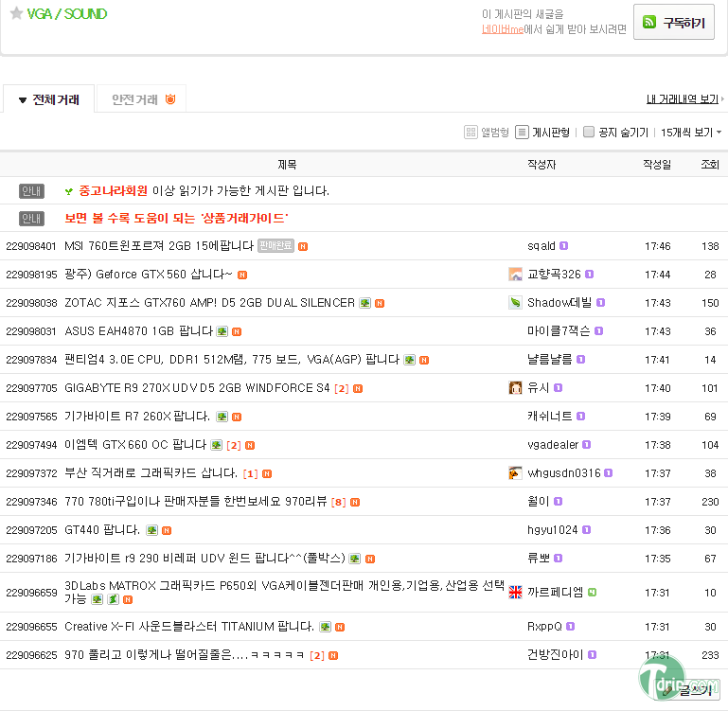Screen dimensions: 728x711
Task: Open comment [1] on 부산 직거래 post
Action: click(250, 473)
